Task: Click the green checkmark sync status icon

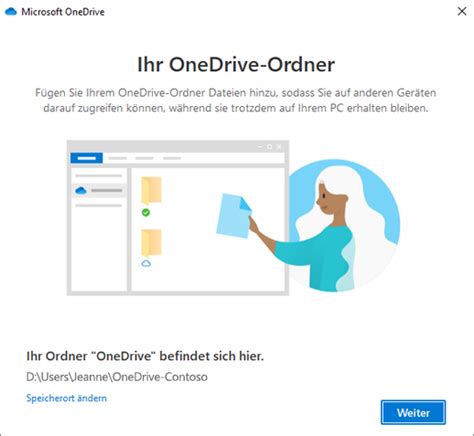Action: (146, 212)
